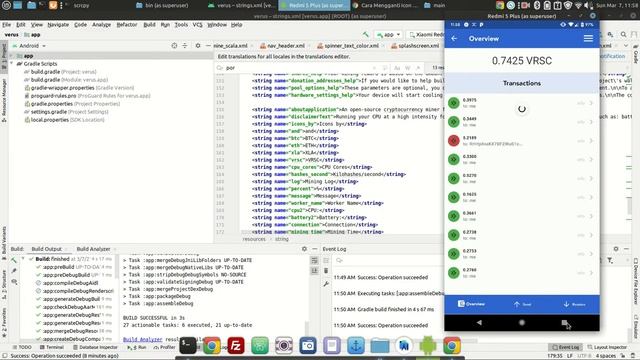Switch to the Build Output tab
The height and width of the screenshot is (360, 640).
[x=47, y=249]
